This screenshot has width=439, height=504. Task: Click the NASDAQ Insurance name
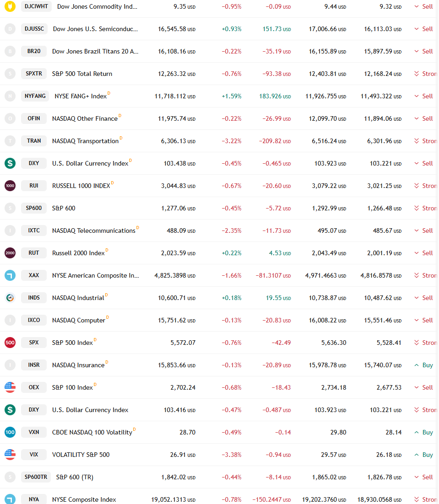click(x=78, y=365)
